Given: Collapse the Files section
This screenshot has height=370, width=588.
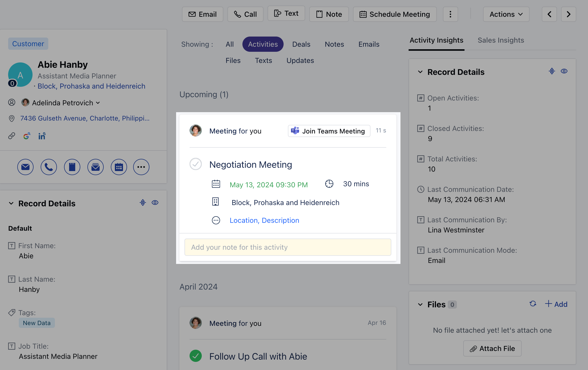Looking at the screenshot, I should (420, 304).
